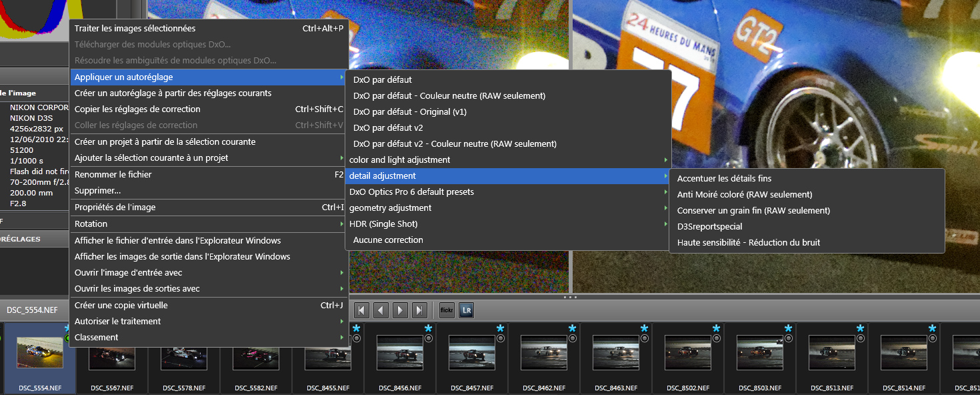The image size is (980, 395).
Task: Toggle processing circle on DSC_8462.NEF
Action: (573, 338)
